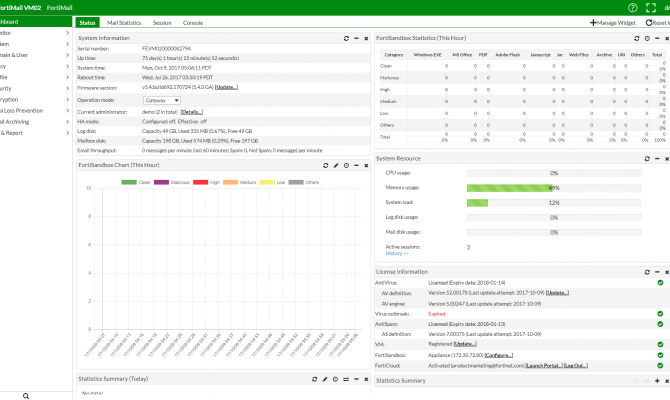The width and height of the screenshot is (670, 400).
Task: Click the Memory usage progress bar
Action: pyautogui.click(x=554, y=188)
